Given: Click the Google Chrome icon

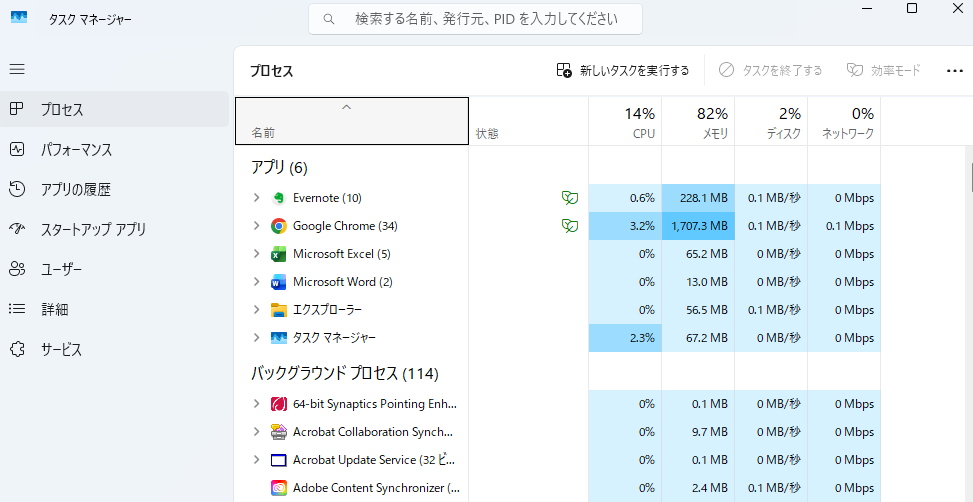Looking at the screenshot, I should coord(279,226).
